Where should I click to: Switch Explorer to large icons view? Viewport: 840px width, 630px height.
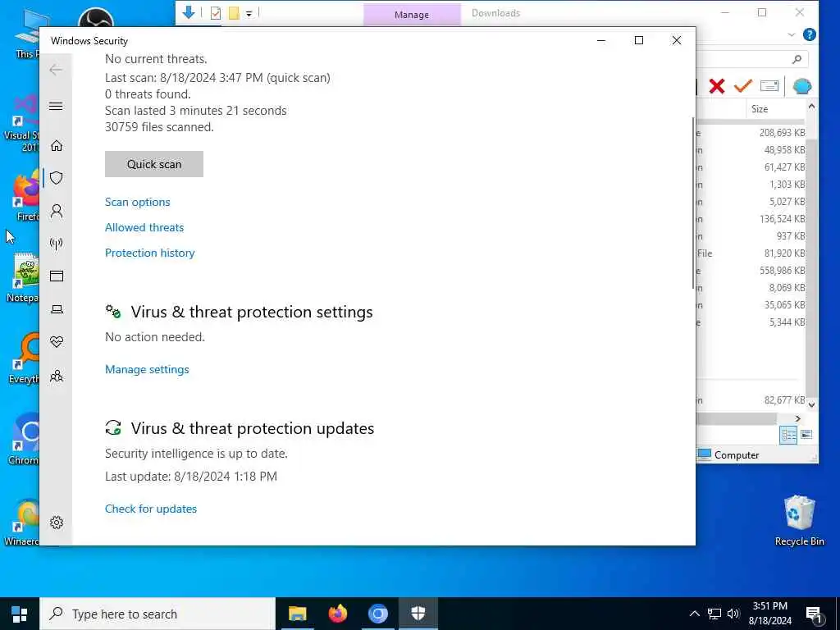click(806, 435)
